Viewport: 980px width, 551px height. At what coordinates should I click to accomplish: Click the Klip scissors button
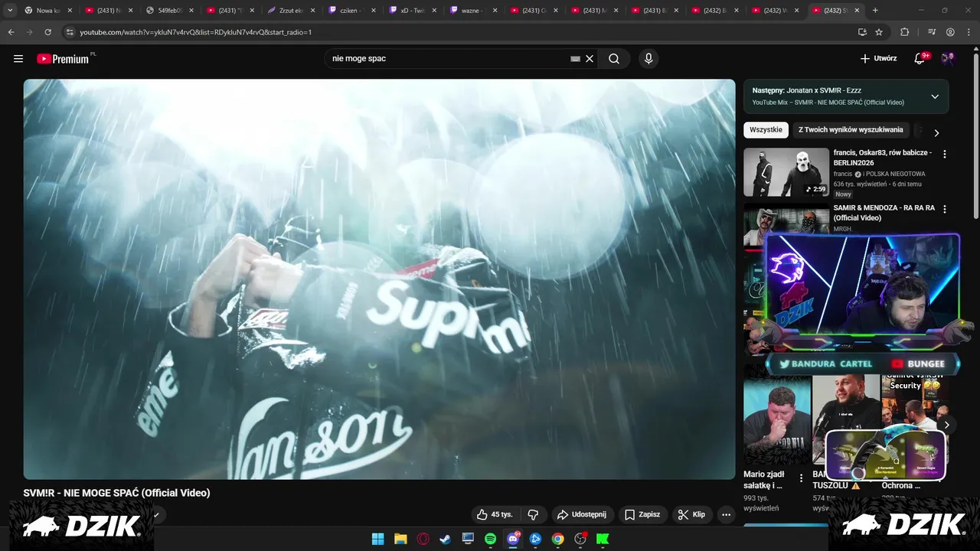[691, 515]
